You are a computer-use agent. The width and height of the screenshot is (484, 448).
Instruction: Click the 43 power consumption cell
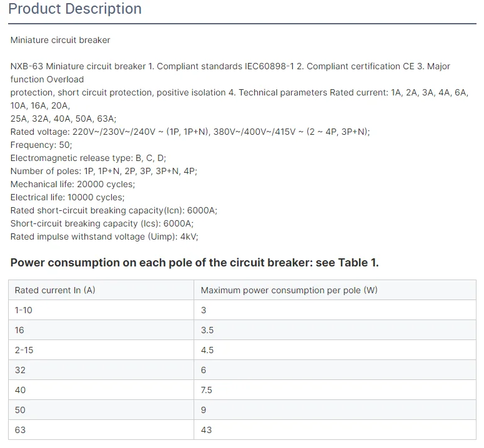(x=207, y=430)
